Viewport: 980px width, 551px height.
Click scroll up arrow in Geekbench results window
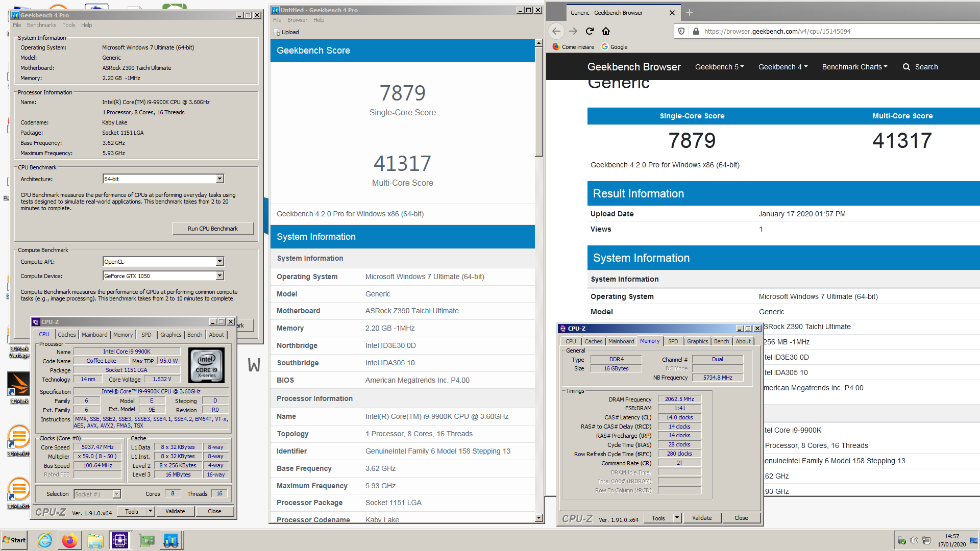(x=538, y=43)
